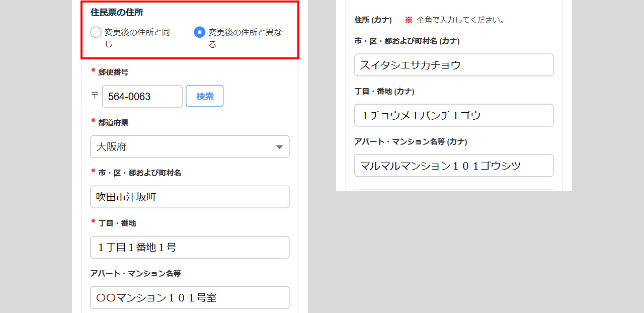Click the red ※ notice mark
Viewport: 644px width, 313px height.
(409, 20)
